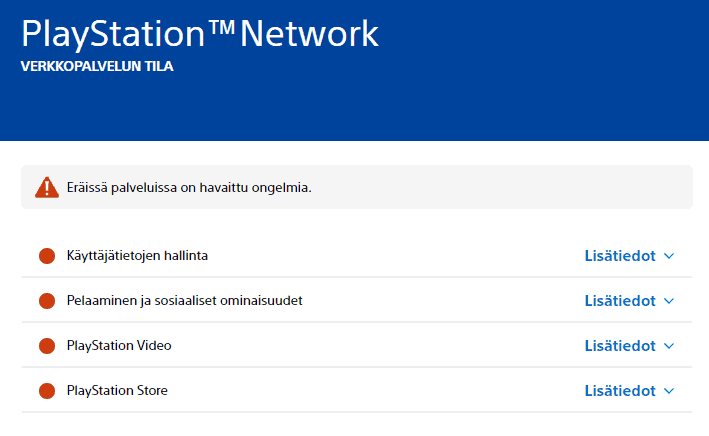
Task: Open Lisätiedot for Käyttäjätietojen hallinta
Action: point(620,256)
